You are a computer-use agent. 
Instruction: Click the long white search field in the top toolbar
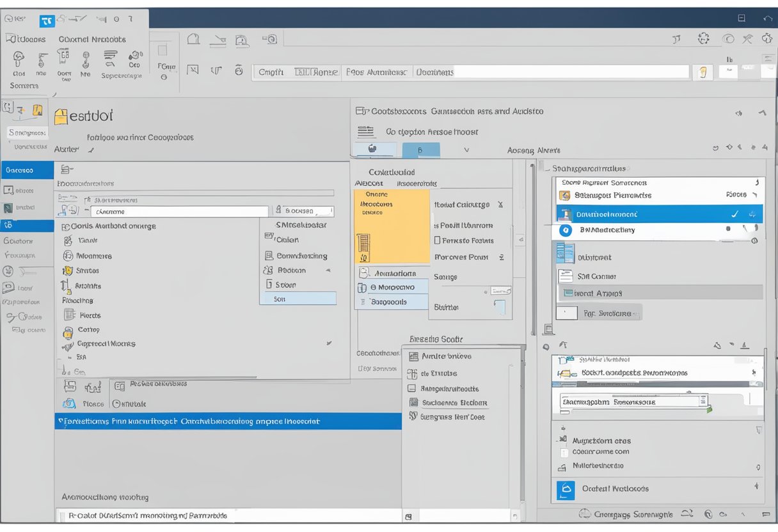pyautogui.click(x=571, y=72)
